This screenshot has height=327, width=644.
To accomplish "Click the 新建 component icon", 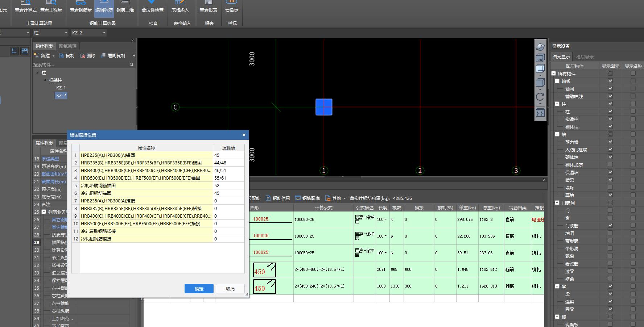I will [x=37, y=55].
